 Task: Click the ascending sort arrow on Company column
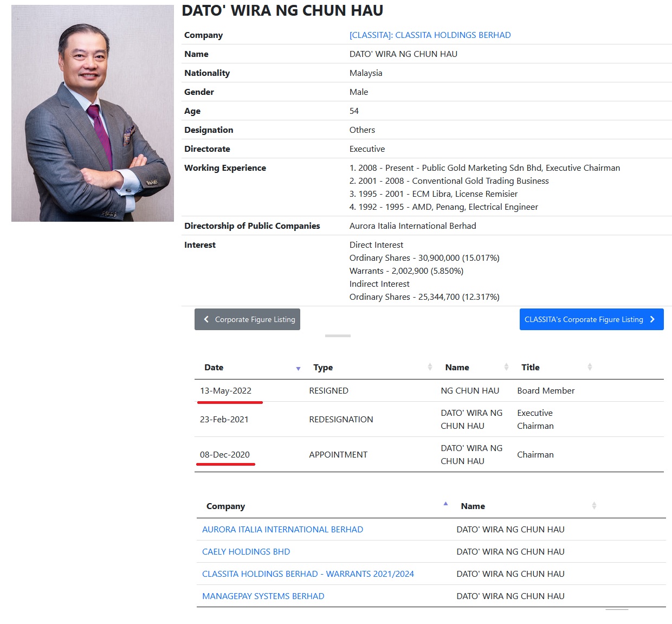pos(445,504)
